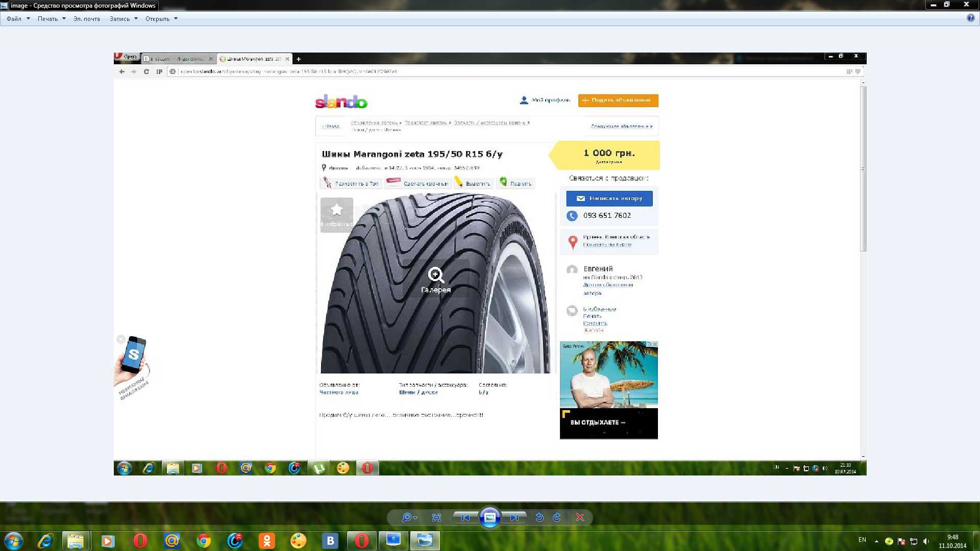Open the Файл menu in Photo Viewer

point(18,19)
